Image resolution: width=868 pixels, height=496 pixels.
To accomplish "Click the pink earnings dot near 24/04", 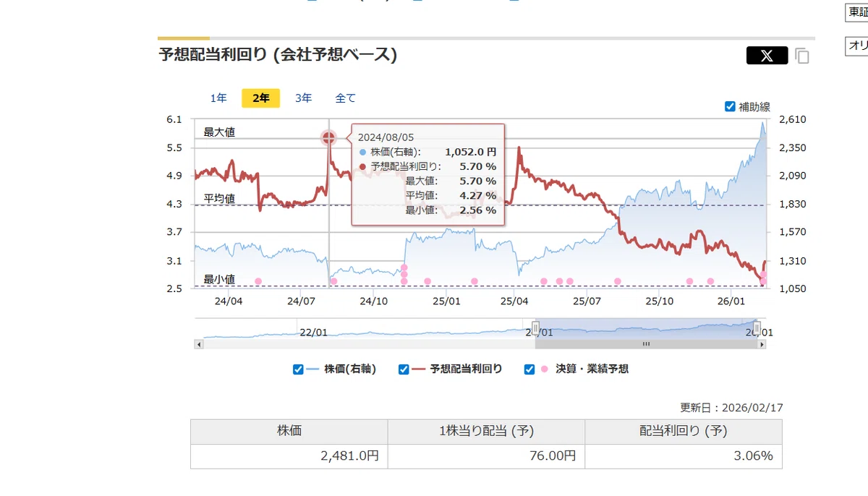I will 258,281.
